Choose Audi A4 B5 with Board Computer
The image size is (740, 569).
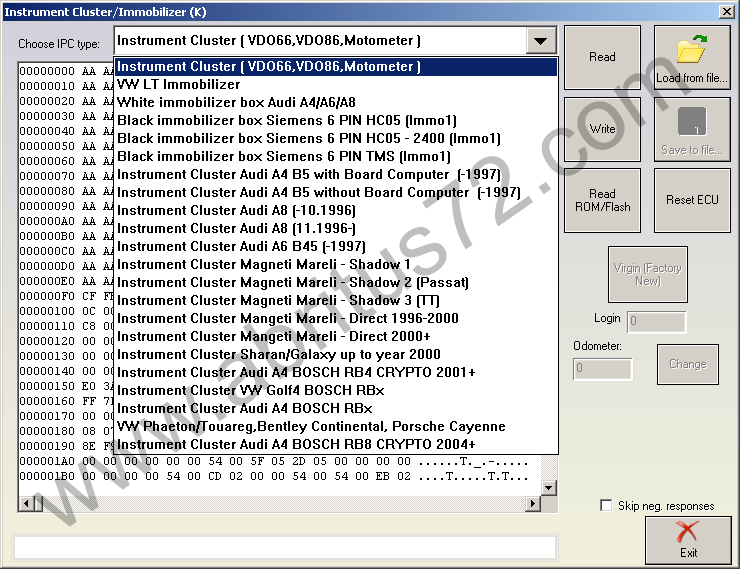point(336,175)
